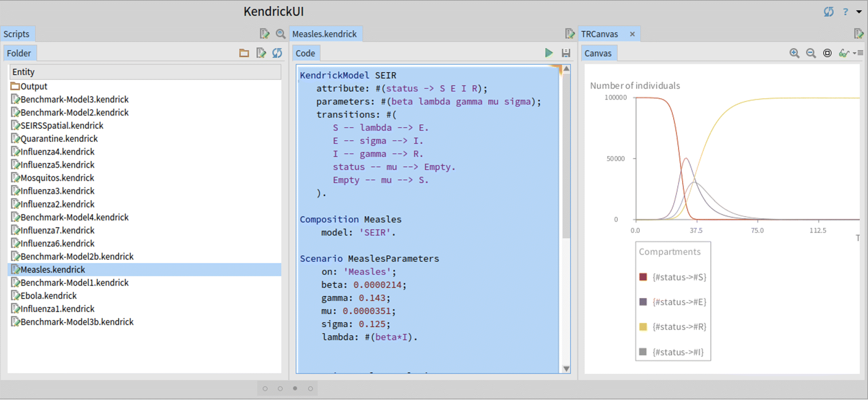Click the code editor vertical scrollbar thumb
The image size is (868, 400).
coord(566,156)
